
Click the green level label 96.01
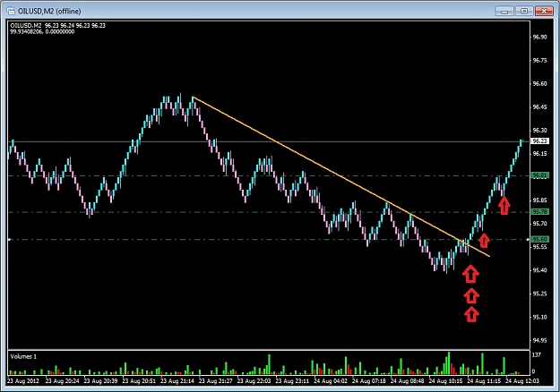(x=539, y=175)
